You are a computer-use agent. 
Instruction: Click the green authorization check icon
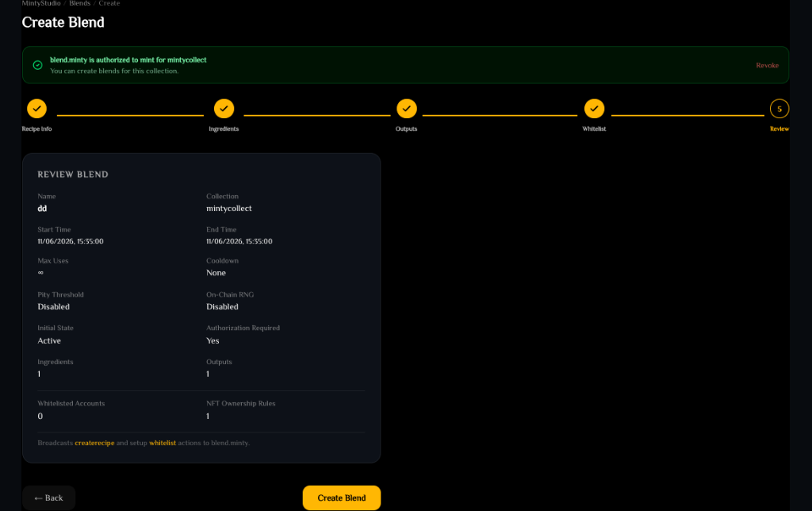(38, 65)
